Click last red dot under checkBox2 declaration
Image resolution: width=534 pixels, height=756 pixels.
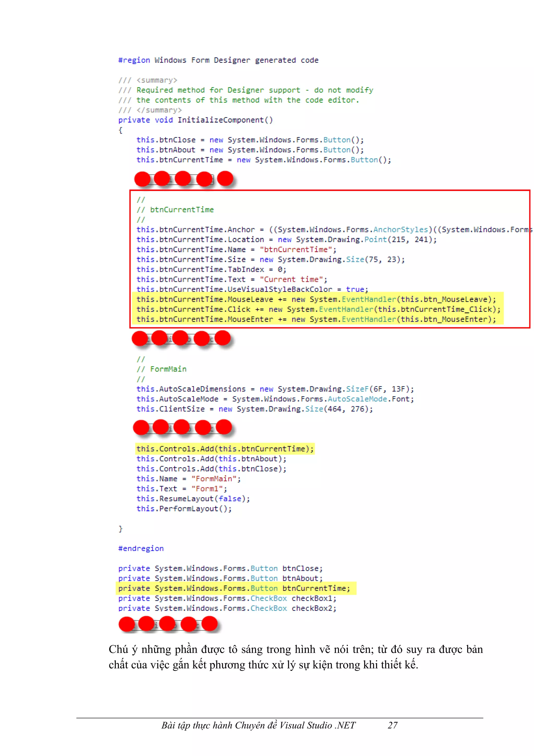tap(210, 624)
